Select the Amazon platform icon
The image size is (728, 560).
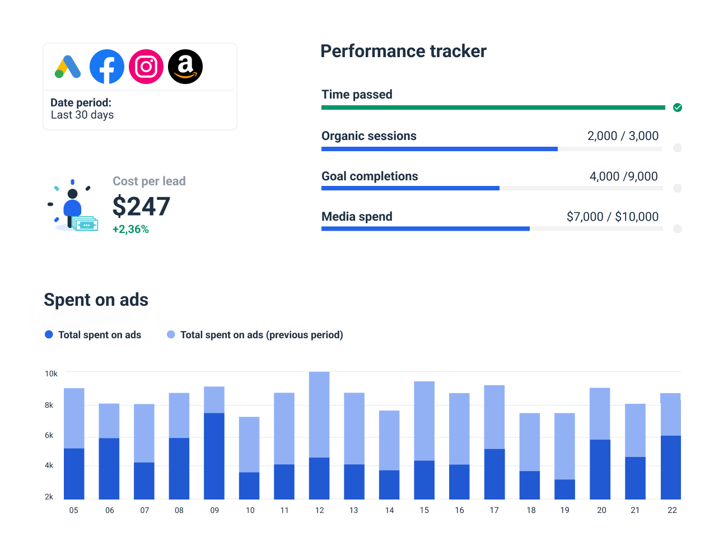click(185, 66)
